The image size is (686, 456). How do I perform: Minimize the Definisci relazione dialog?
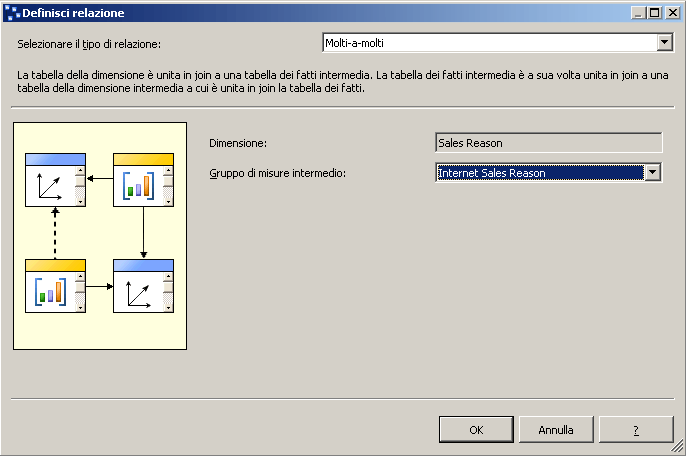coord(639,13)
